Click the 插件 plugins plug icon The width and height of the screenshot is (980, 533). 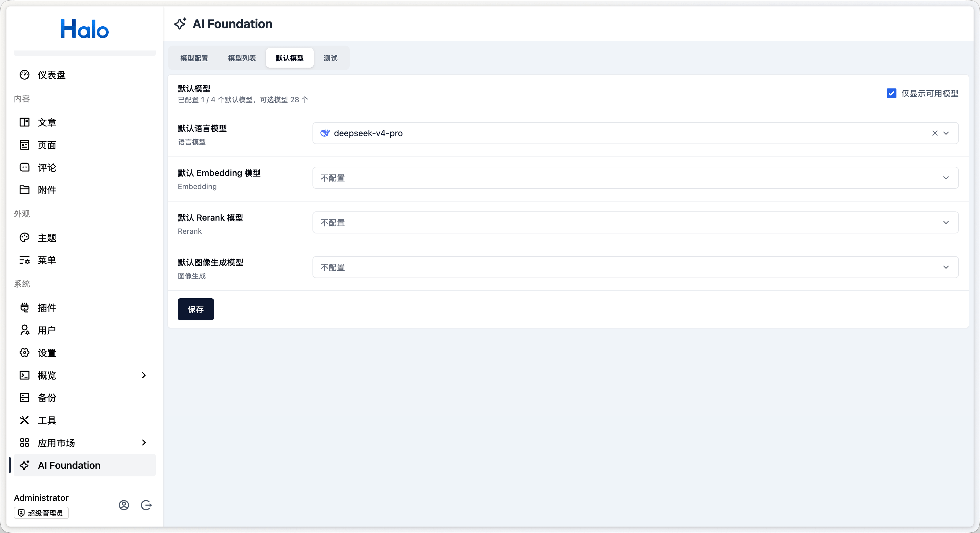point(24,307)
